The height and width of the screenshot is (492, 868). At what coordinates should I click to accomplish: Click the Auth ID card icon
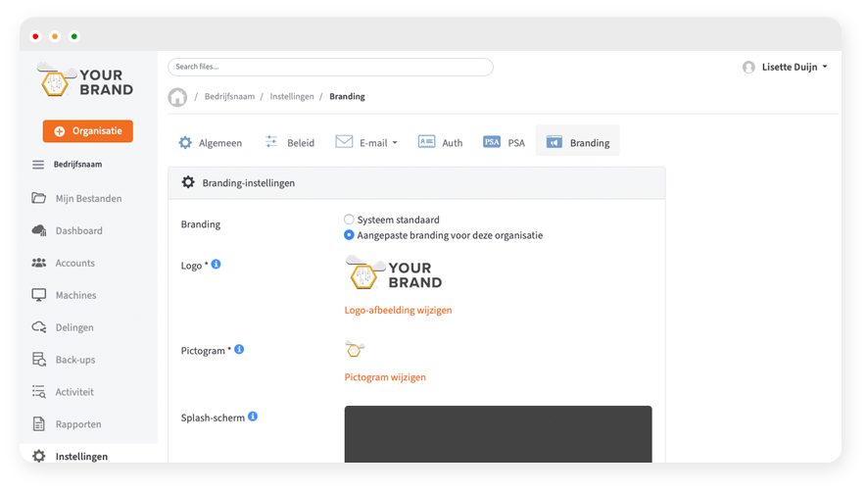[426, 142]
